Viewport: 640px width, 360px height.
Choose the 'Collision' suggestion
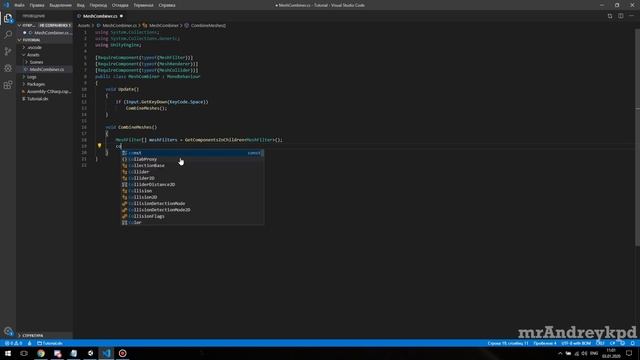(x=192, y=191)
